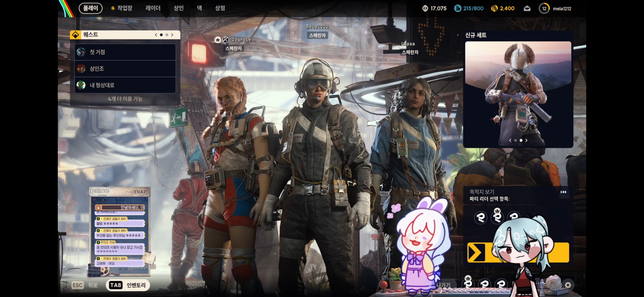Click the mela1212 username in the top bar
This screenshot has height=297, width=644.
(x=562, y=9)
